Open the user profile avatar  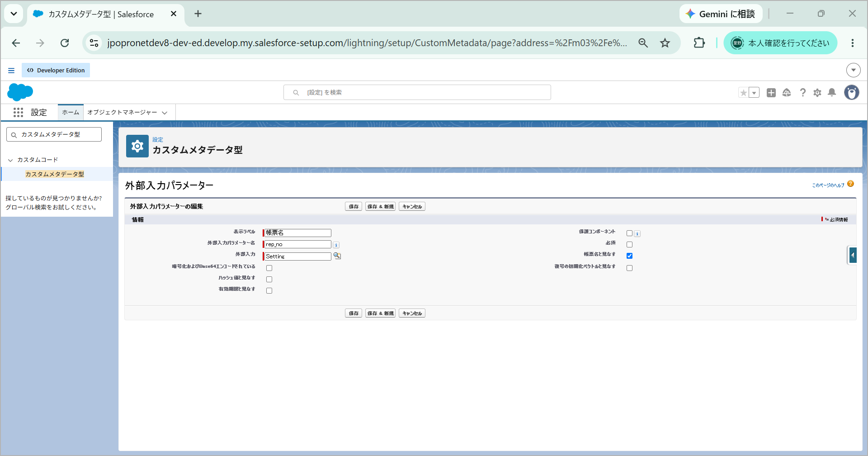(x=852, y=92)
